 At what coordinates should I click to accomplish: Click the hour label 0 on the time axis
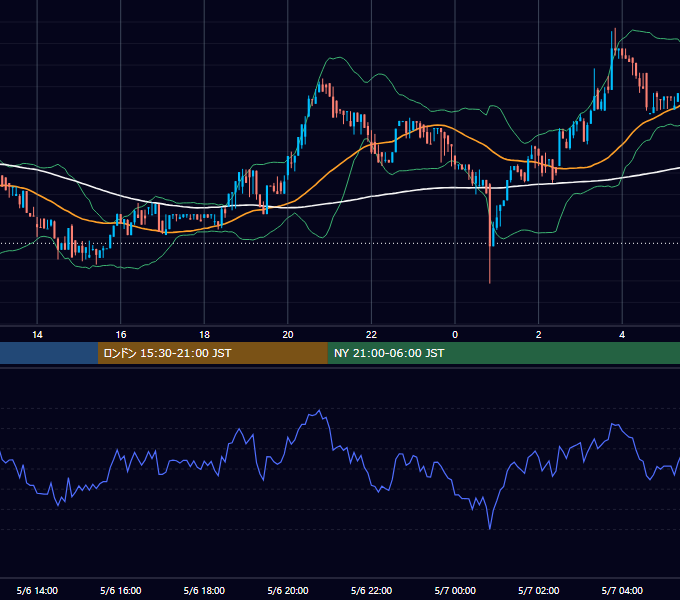(x=455, y=335)
